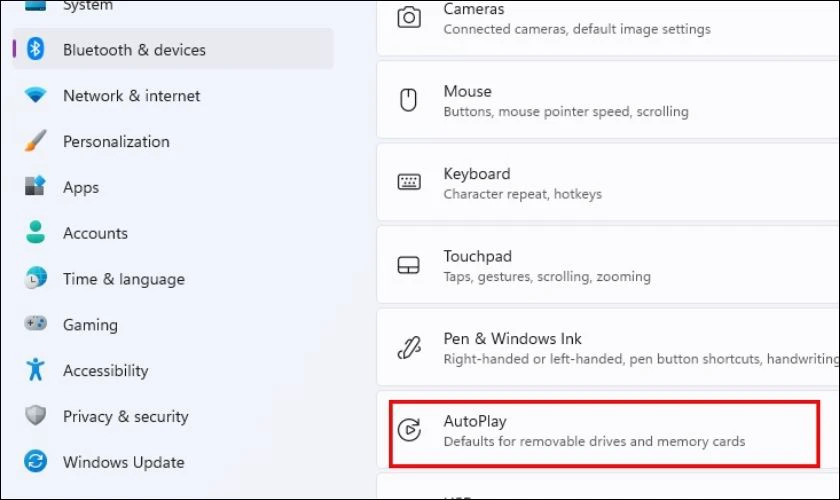Click the Time & language globe icon
Screen dimensions: 840x500
[x=36, y=279]
